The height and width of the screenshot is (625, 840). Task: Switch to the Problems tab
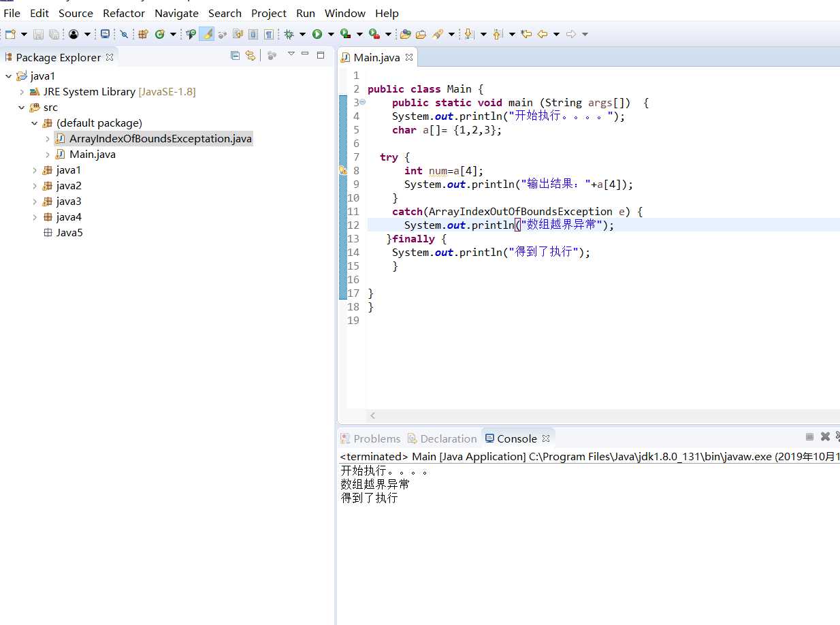(376, 438)
